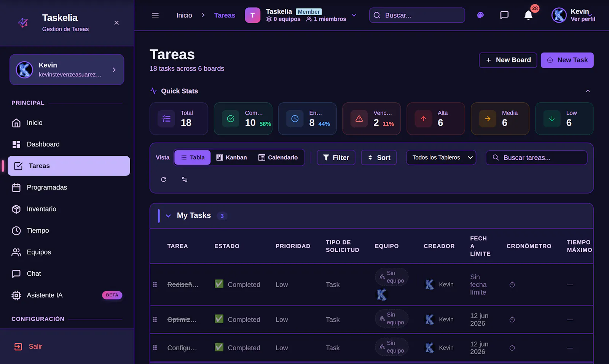Open Chat in the sidebar
The height and width of the screenshot is (364, 609).
pyautogui.click(x=69, y=274)
